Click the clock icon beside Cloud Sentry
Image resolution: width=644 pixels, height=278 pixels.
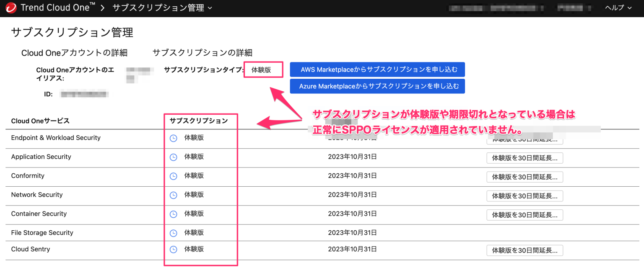point(173,249)
